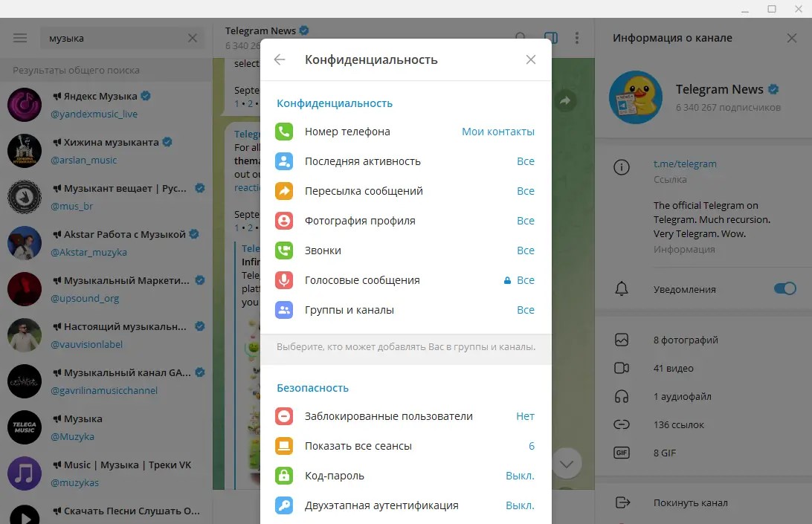
Task: Change Номер телефона visibility from Мои контакты
Action: click(498, 132)
